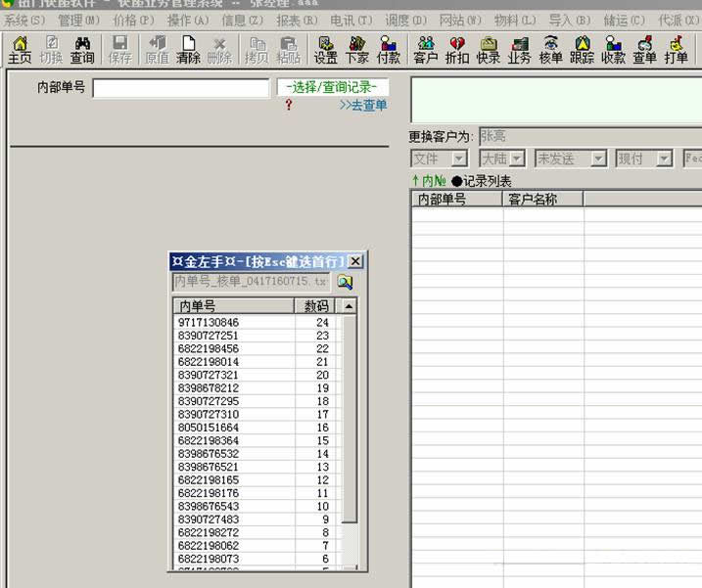Screen dimensions: 702x588
Task: Select row 8398678212
Action: pos(257,388)
